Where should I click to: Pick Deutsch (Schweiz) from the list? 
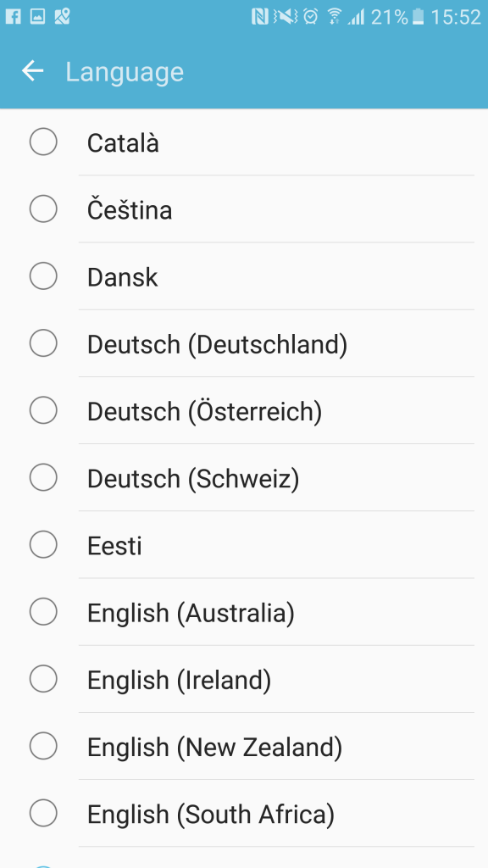pos(244,477)
